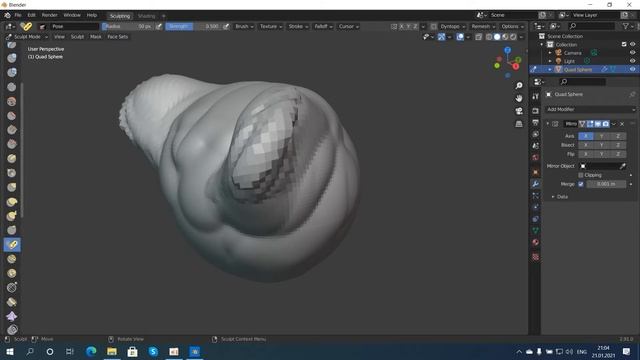Select the Snake Hook brush
The image size is (640, 360).
[12, 216]
